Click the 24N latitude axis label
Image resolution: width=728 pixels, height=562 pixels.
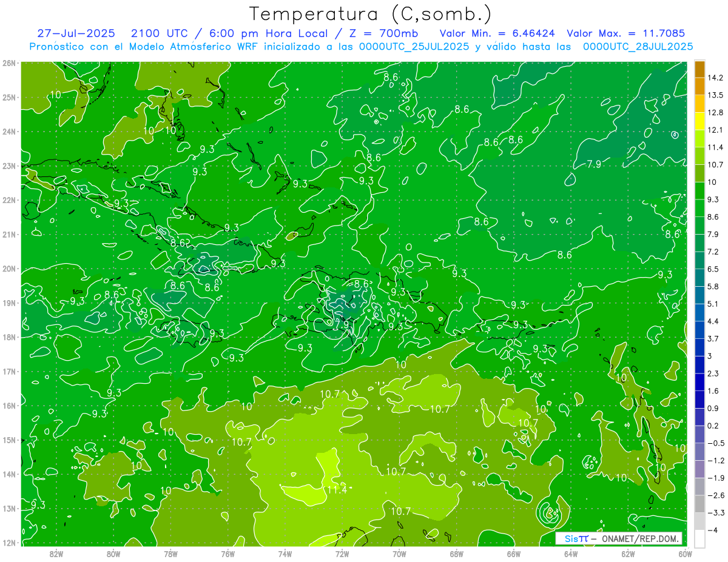(x=8, y=132)
